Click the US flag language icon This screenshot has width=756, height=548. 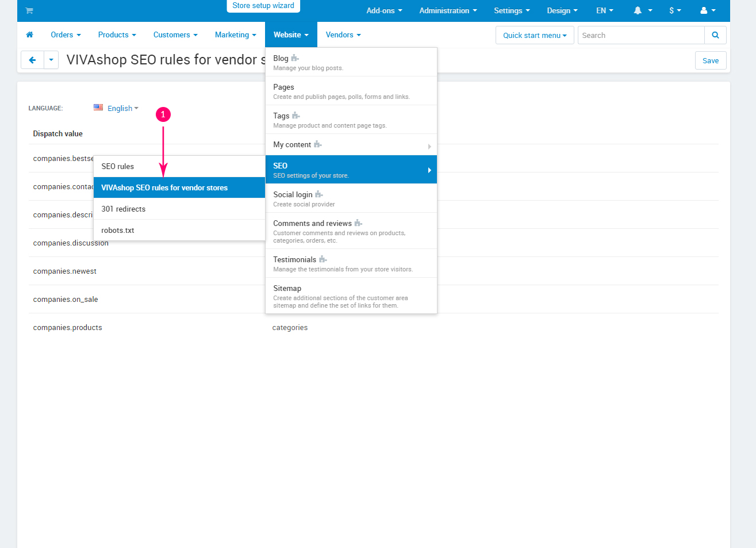click(98, 108)
